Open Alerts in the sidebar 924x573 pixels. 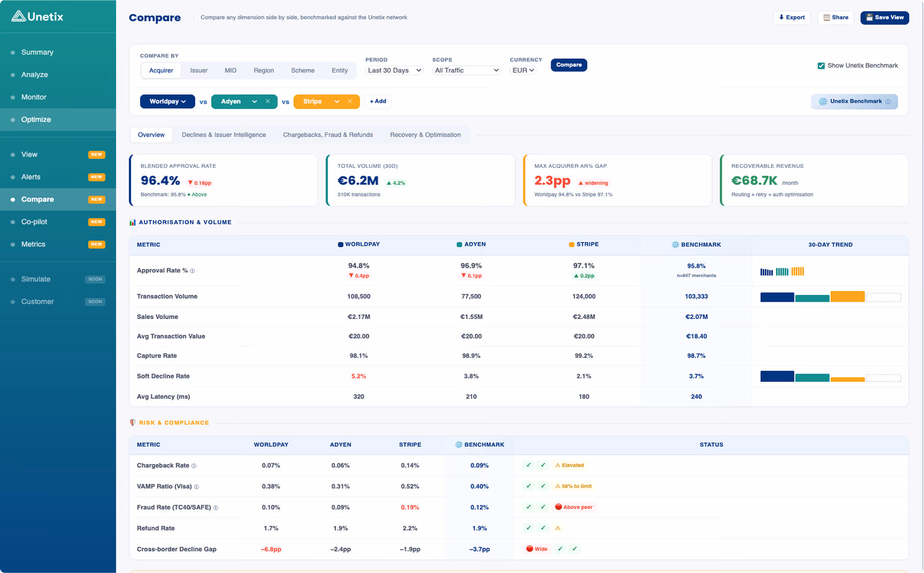click(x=58, y=177)
